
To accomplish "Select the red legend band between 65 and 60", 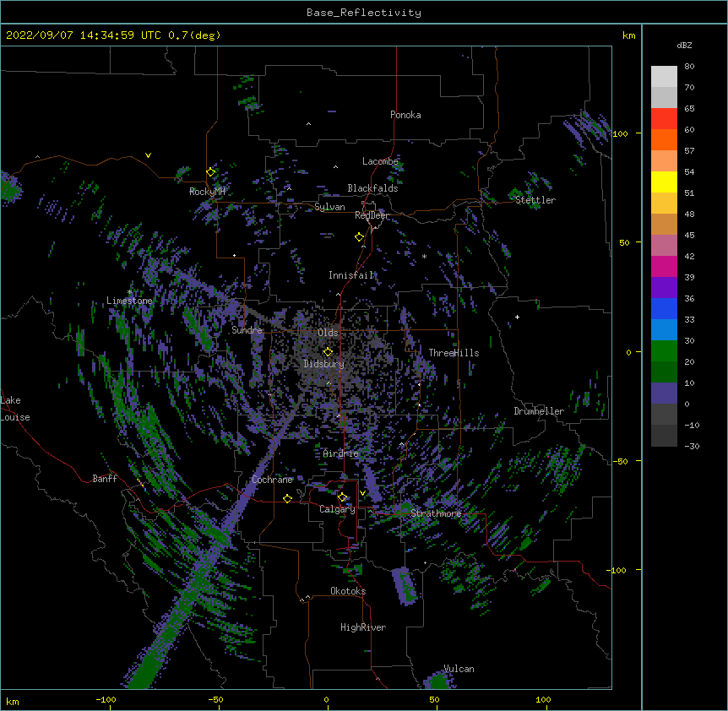I will tap(664, 119).
